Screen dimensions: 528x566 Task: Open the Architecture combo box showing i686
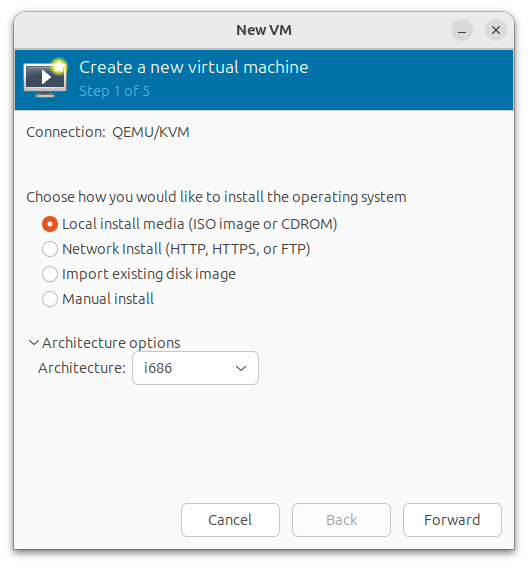pyautogui.click(x=195, y=368)
